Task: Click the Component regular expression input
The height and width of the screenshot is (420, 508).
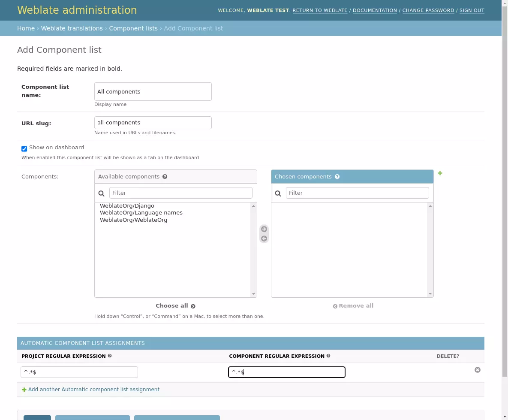Action: tap(287, 372)
